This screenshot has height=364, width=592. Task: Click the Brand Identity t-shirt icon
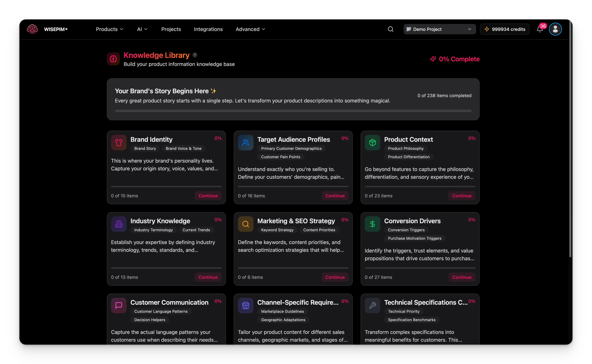(118, 143)
